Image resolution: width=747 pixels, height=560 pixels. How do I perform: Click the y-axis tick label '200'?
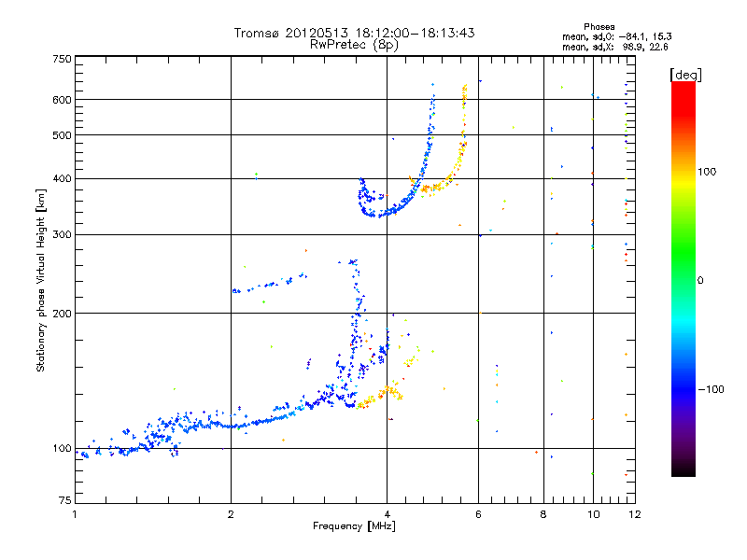(x=62, y=314)
